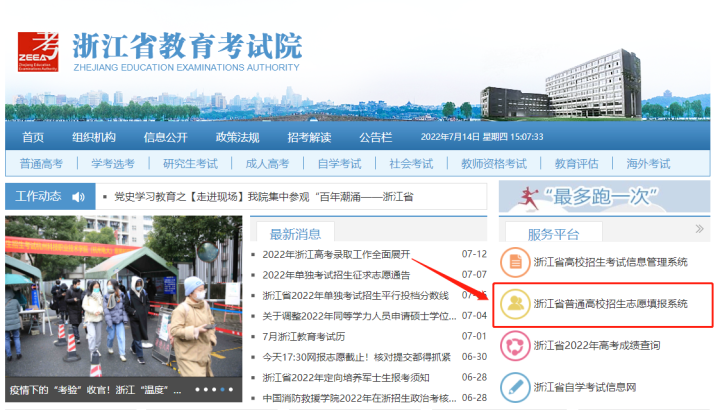Go to the 普通高考 section
720x410 pixels.
pos(41,164)
